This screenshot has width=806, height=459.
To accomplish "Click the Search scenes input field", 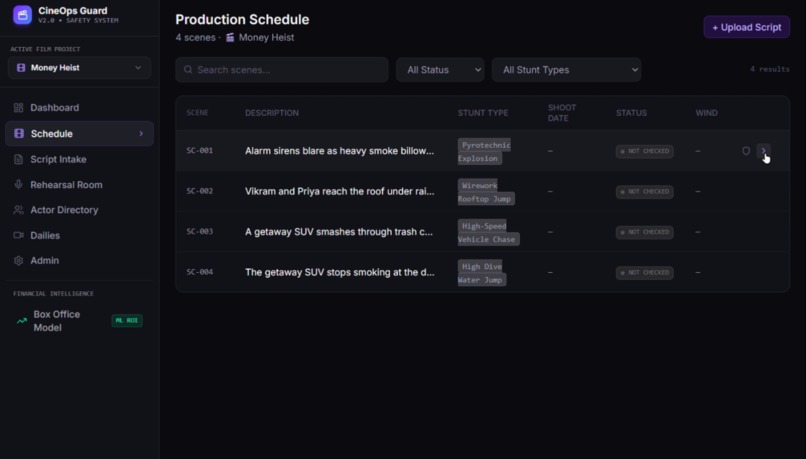I will (x=282, y=70).
